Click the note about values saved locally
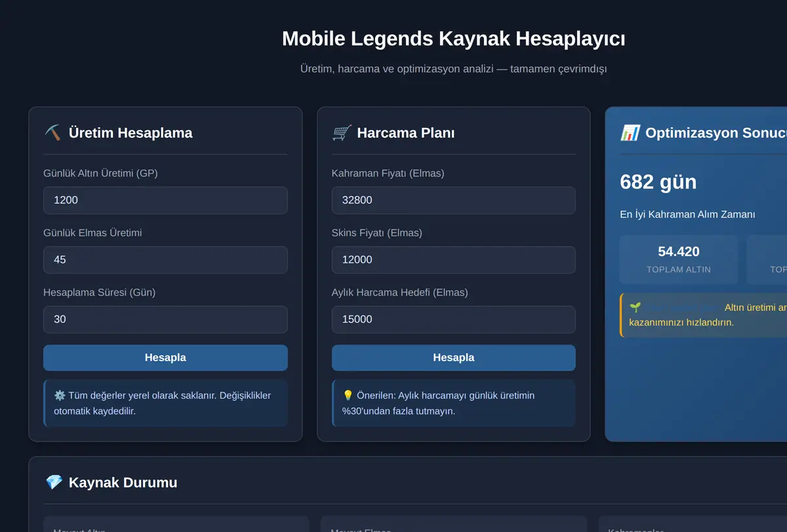This screenshot has width=787, height=532. click(165, 403)
